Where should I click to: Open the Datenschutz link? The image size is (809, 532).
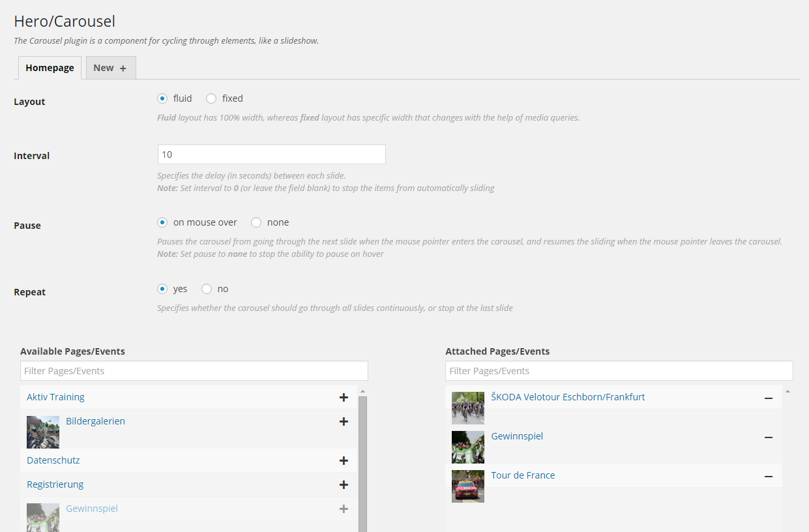pyautogui.click(x=53, y=460)
